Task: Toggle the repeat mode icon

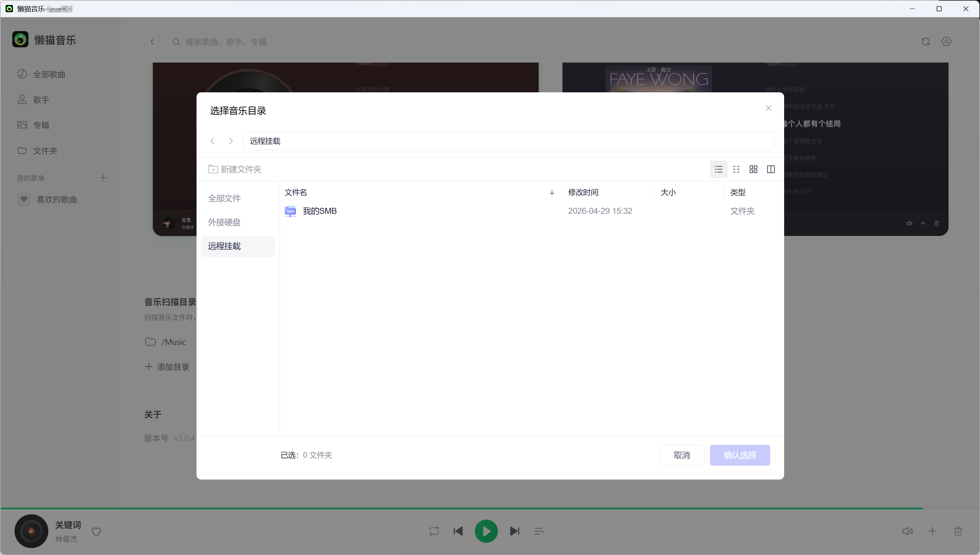Action: (434, 531)
